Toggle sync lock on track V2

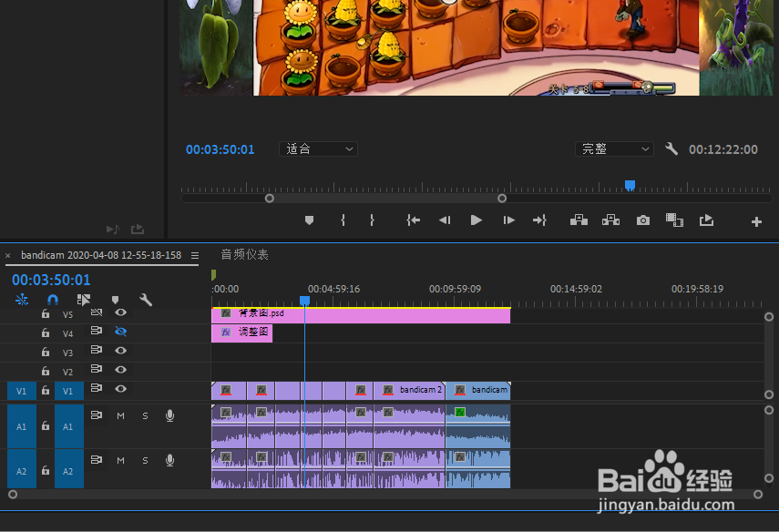tap(97, 369)
